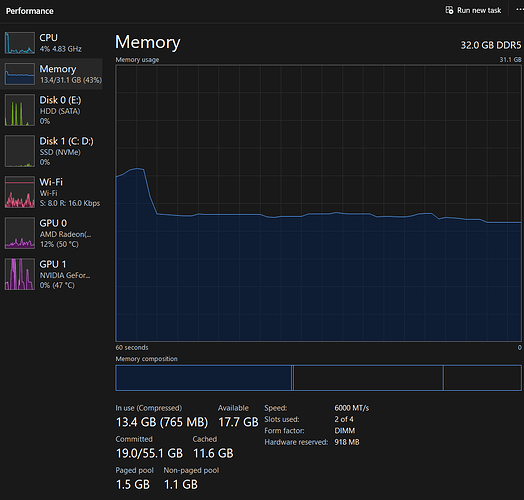Select the Memory 13.4/31.1 GB entry
Screen dimensions: 524x500
click(51, 74)
